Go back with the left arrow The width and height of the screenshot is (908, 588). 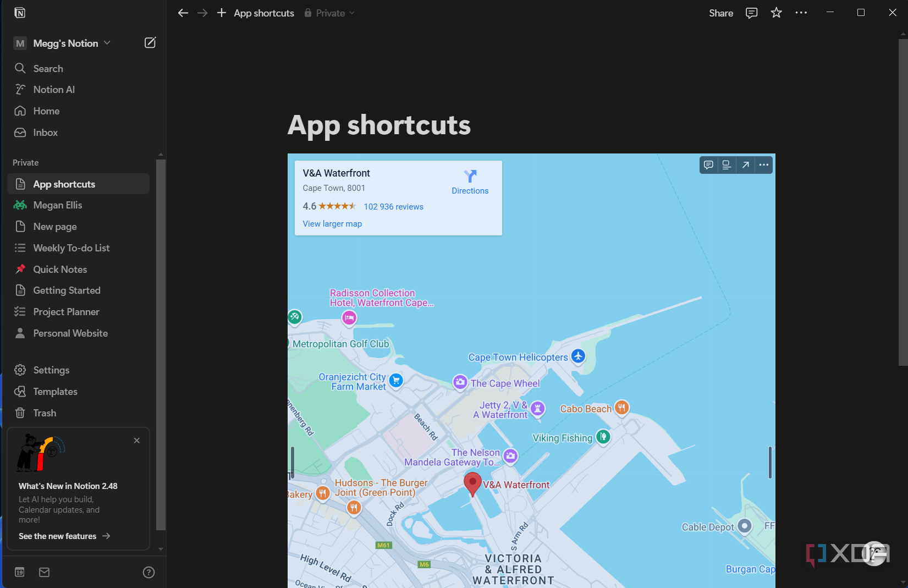pyautogui.click(x=183, y=13)
